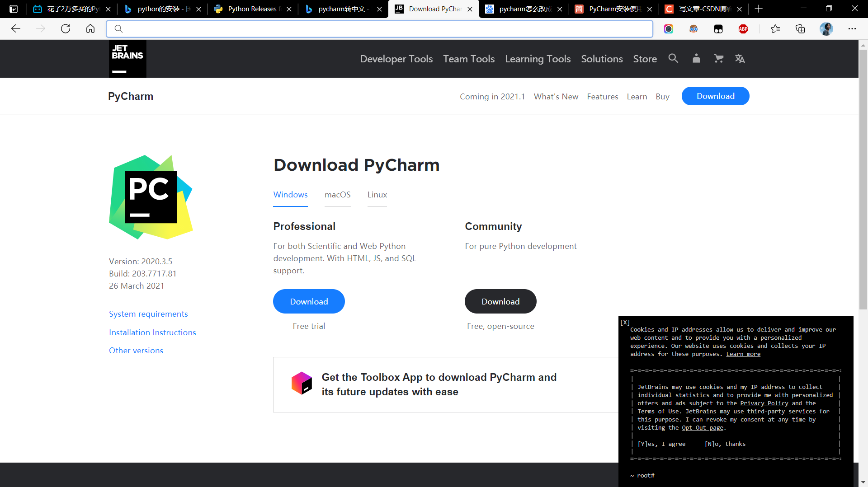Open the Collections icon in toolbar
Viewport: 868px width, 487px height.
click(800, 29)
